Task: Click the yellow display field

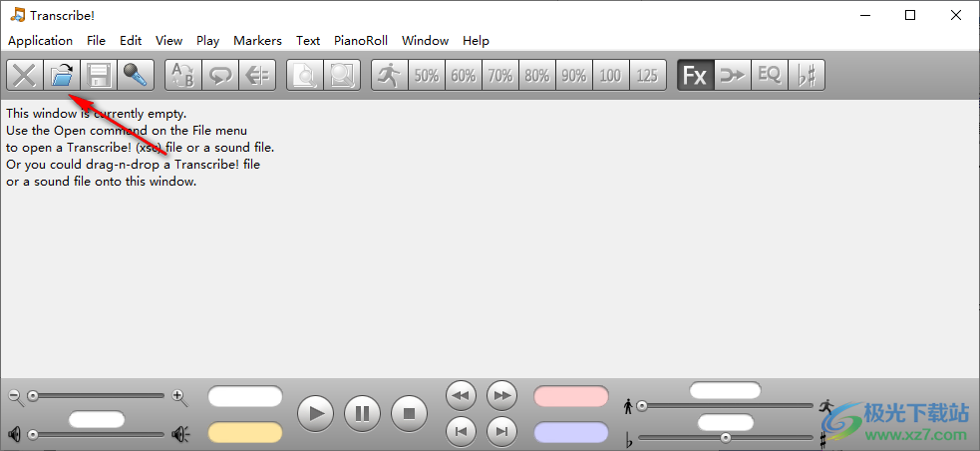Action: tap(245, 433)
